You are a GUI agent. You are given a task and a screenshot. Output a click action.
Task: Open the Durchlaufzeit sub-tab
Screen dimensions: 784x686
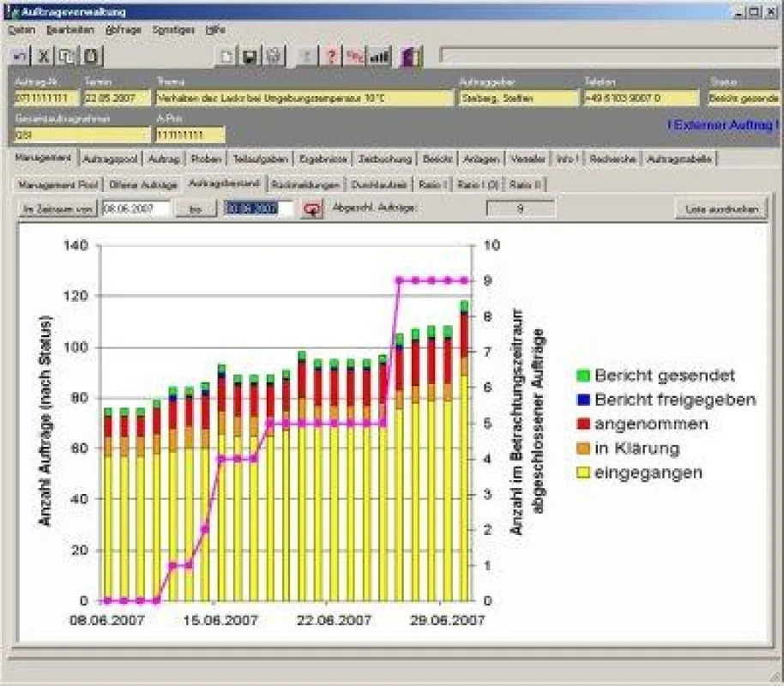click(379, 185)
